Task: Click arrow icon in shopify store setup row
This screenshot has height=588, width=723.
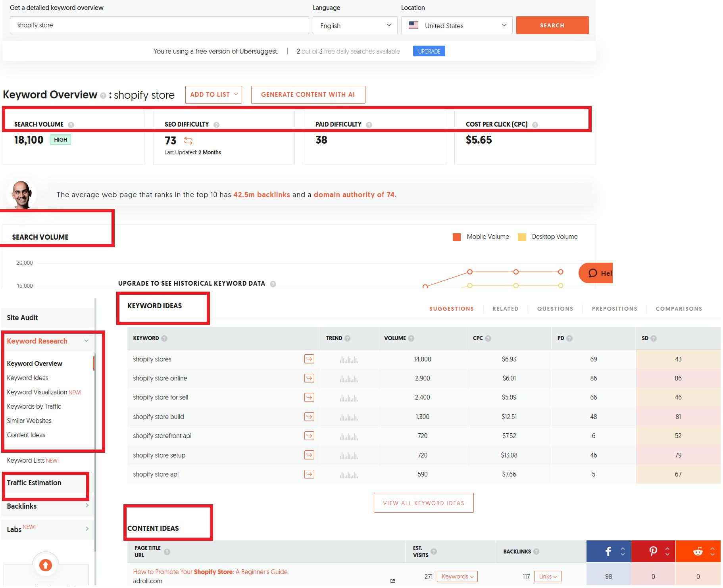Action: (309, 455)
